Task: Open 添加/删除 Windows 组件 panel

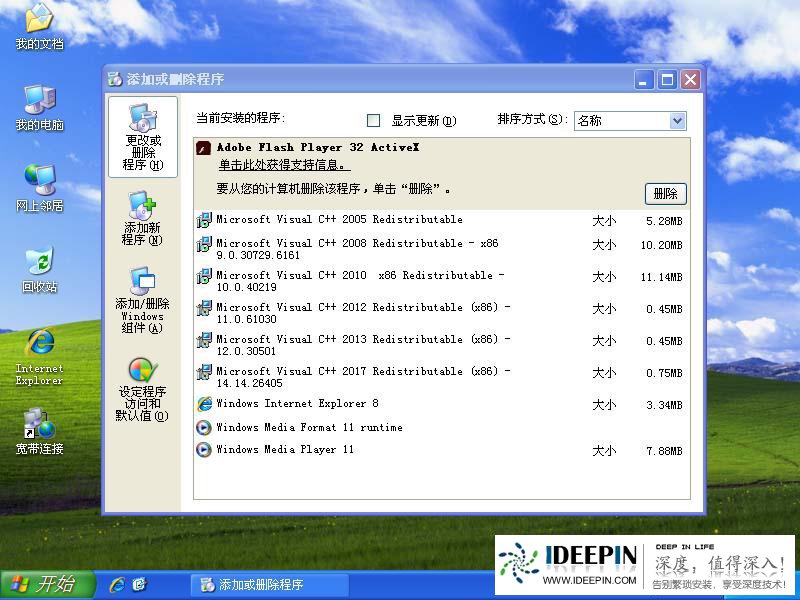Action: tap(142, 300)
